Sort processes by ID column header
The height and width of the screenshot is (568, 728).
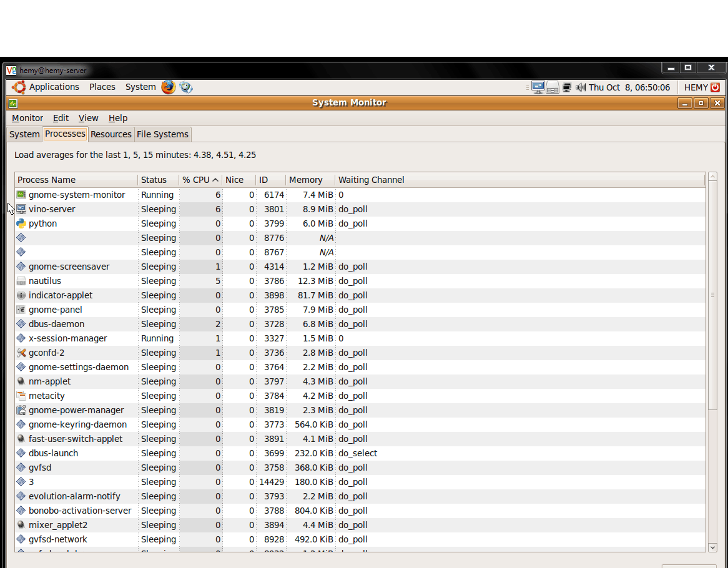[271, 180]
